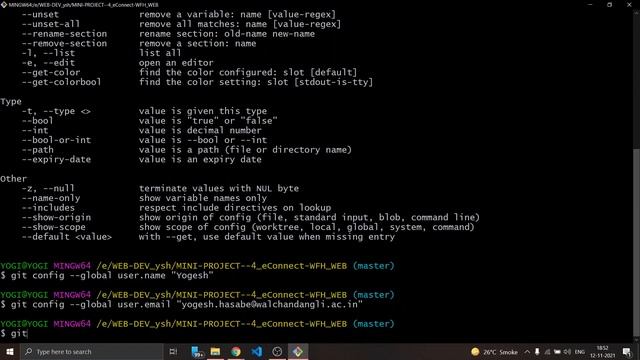This screenshot has width=640, height=360.
Task: Check the battery tray icon
Action: pos(557,352)
